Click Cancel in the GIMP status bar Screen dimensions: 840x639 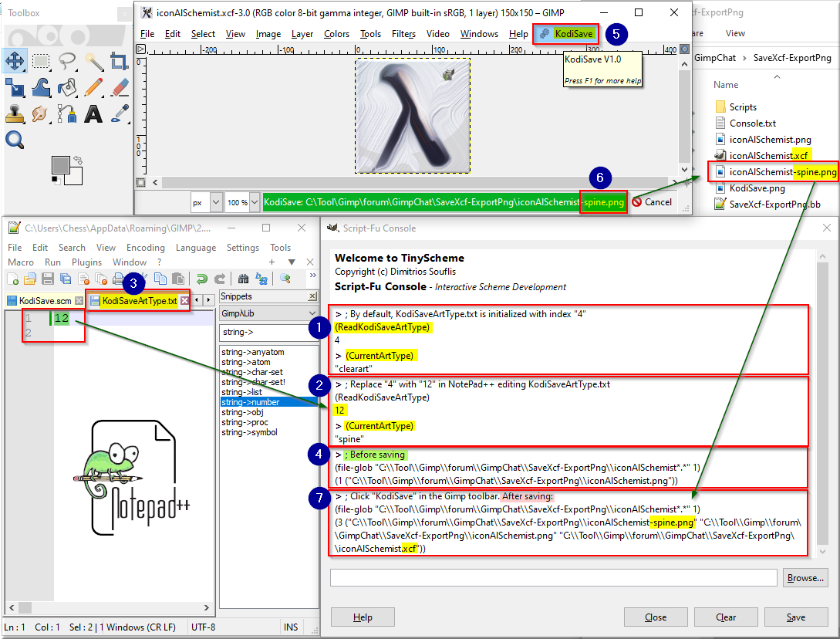652,202
